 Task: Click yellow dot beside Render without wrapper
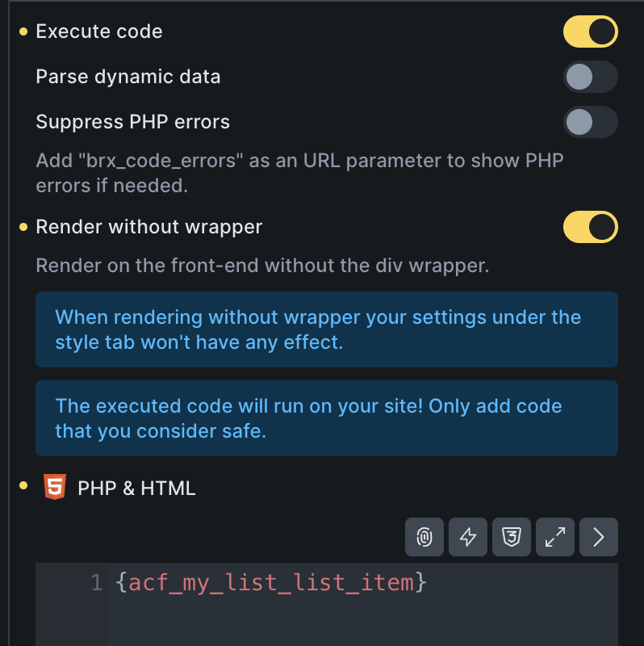point(23,227)
